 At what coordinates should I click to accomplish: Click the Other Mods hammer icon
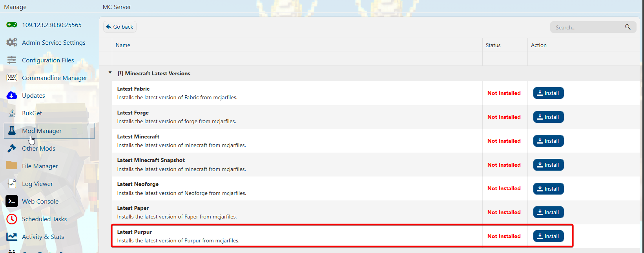tap(12, 148)
